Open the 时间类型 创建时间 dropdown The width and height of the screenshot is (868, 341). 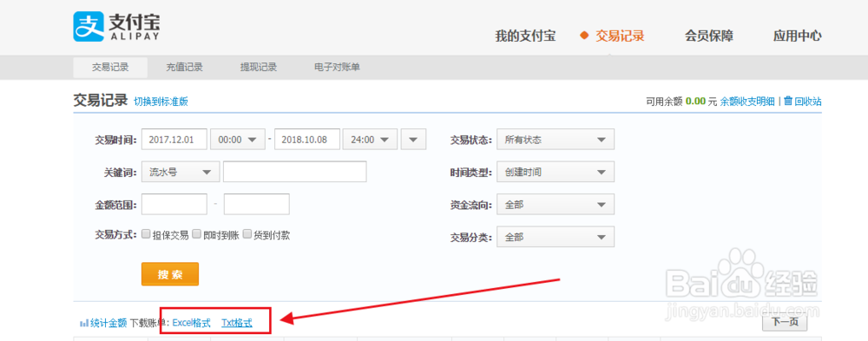(556, 172)
